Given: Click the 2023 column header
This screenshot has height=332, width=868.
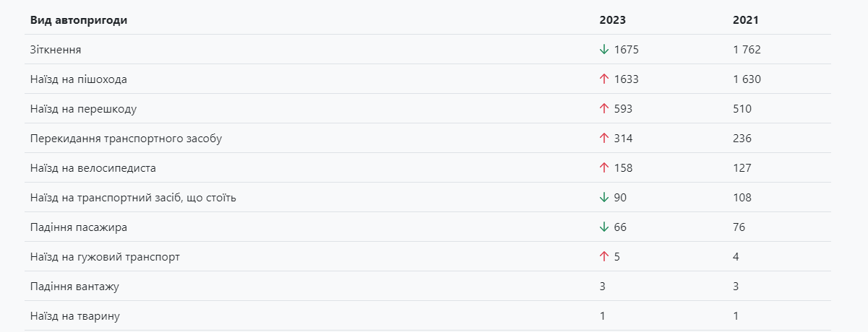Looking at the screenshot, I should coord(612,20).
